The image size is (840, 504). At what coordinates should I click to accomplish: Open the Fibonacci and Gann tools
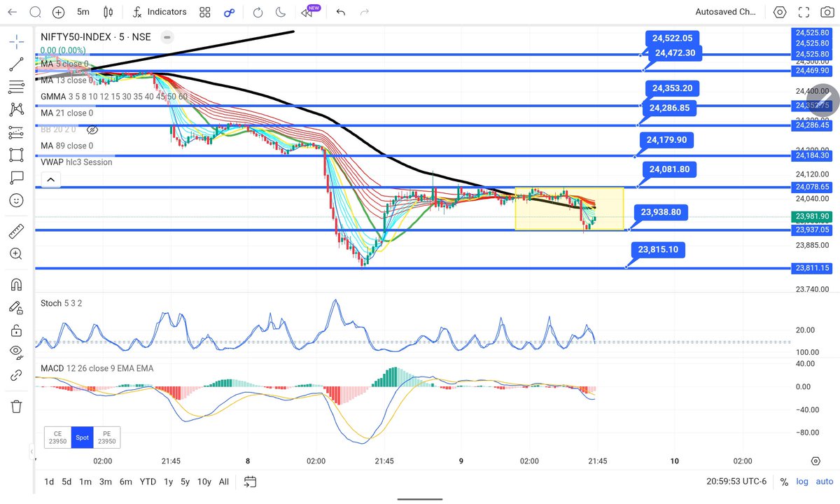(16, 87)
